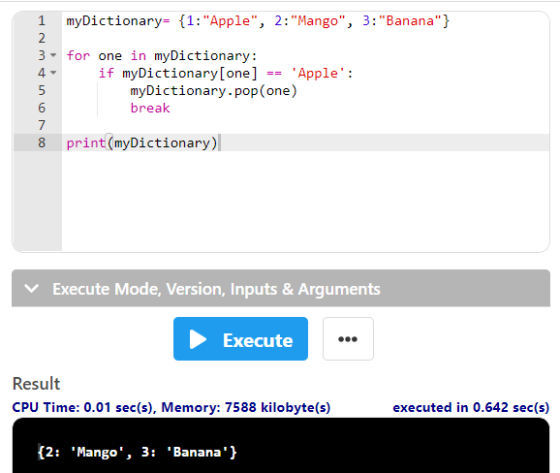Click the Result heading

36,384
